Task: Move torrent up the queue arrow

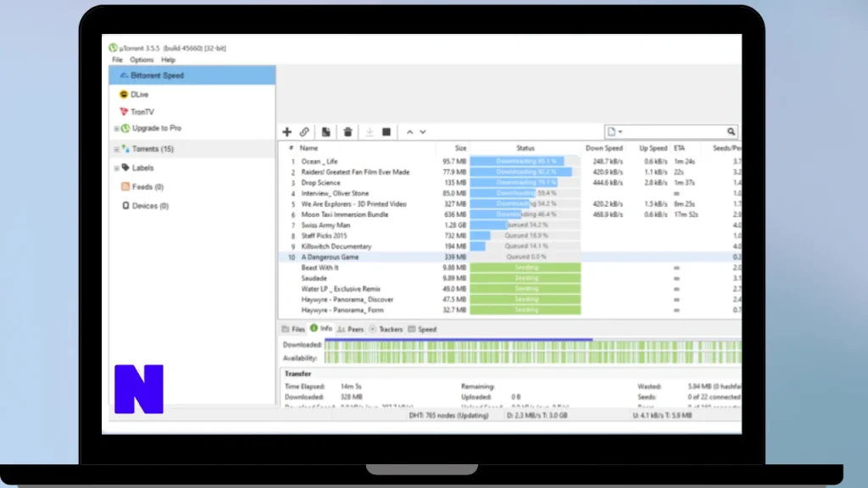Action: coord(409,132)
